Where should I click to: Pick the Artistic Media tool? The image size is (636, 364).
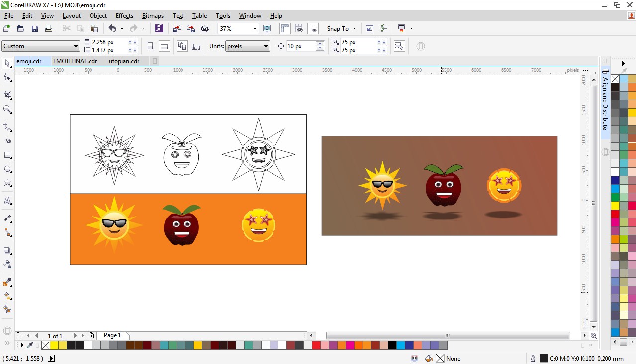coord(7,141)
